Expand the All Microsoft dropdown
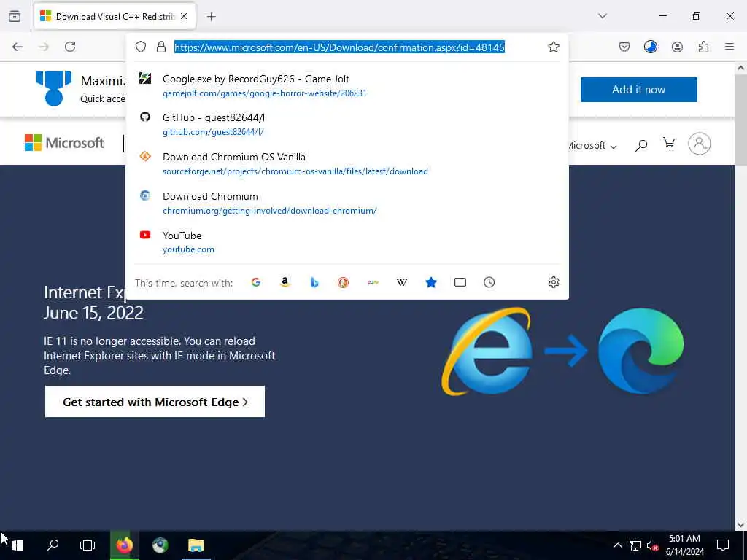Image resolution: width=747 pixels, height=560 pixels. 592,146
